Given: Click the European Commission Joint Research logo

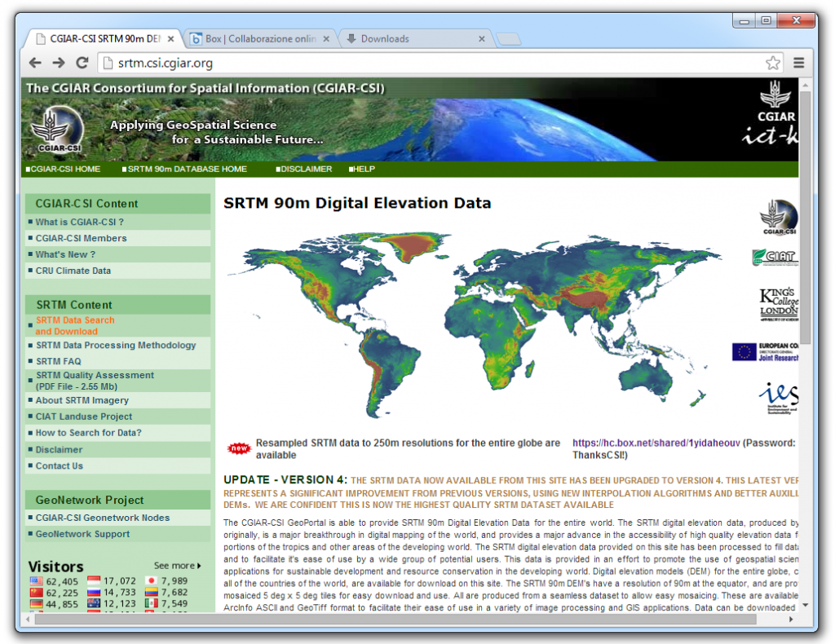Looking at the screenshot, I should click(766, 352).
